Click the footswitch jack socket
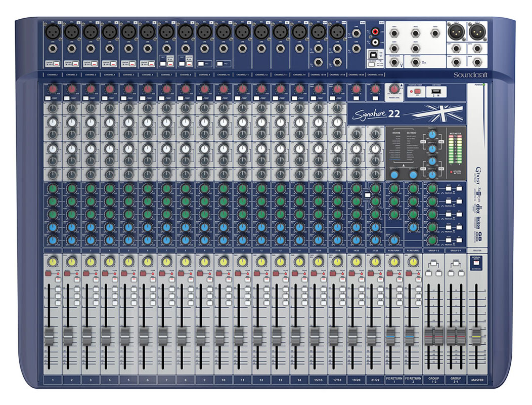Image resolution: width=532 pixels, height=405 pixels. (415, 62)
